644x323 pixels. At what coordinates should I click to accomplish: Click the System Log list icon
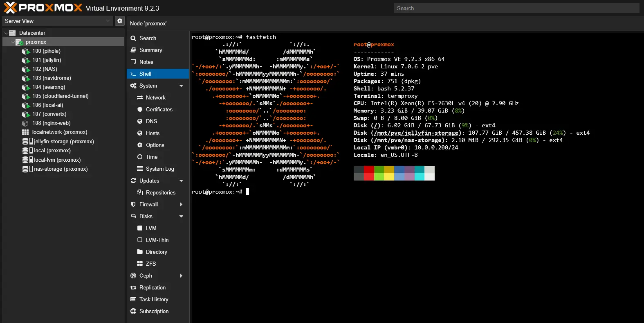click(140, 169)
